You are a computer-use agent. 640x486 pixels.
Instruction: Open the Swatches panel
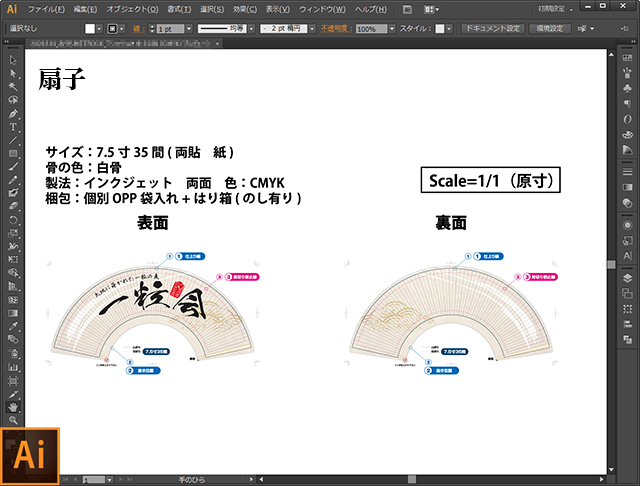627,58
